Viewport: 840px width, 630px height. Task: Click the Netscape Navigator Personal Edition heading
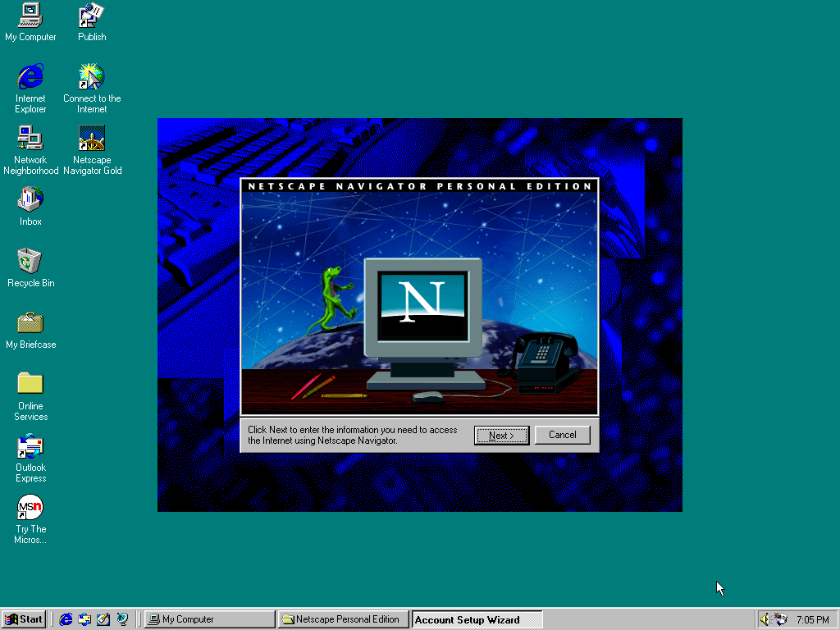click(x=419, y=186)
